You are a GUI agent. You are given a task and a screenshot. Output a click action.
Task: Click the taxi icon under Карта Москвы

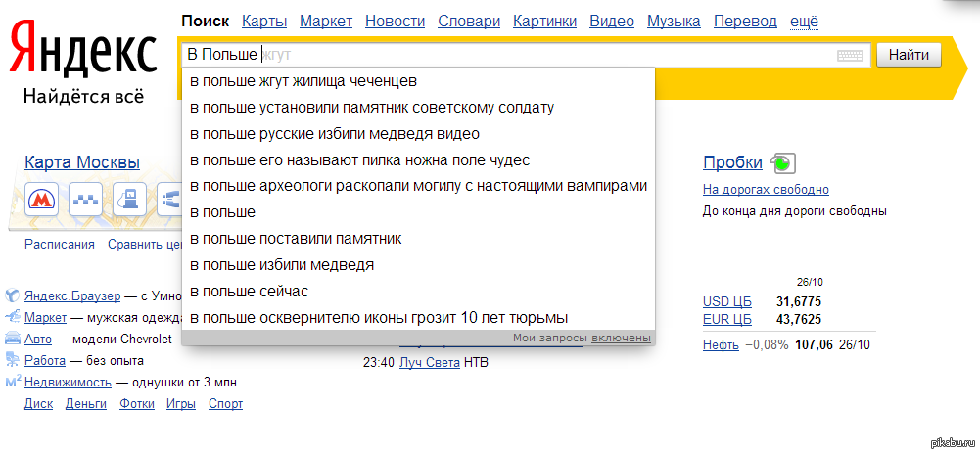click(x=86, y=199)
